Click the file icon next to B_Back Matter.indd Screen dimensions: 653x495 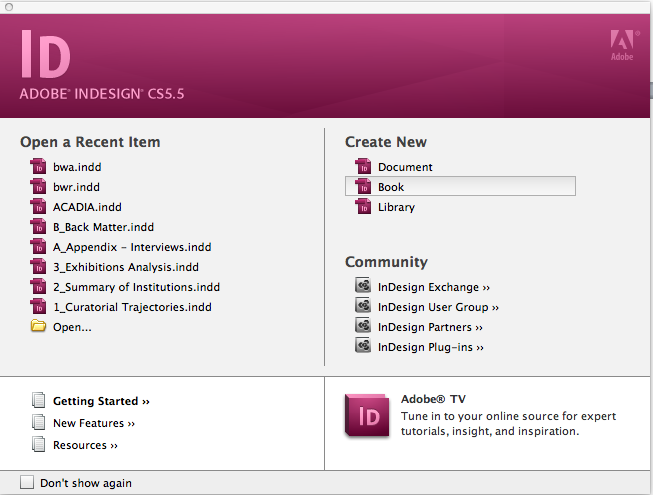coord(38,226)
